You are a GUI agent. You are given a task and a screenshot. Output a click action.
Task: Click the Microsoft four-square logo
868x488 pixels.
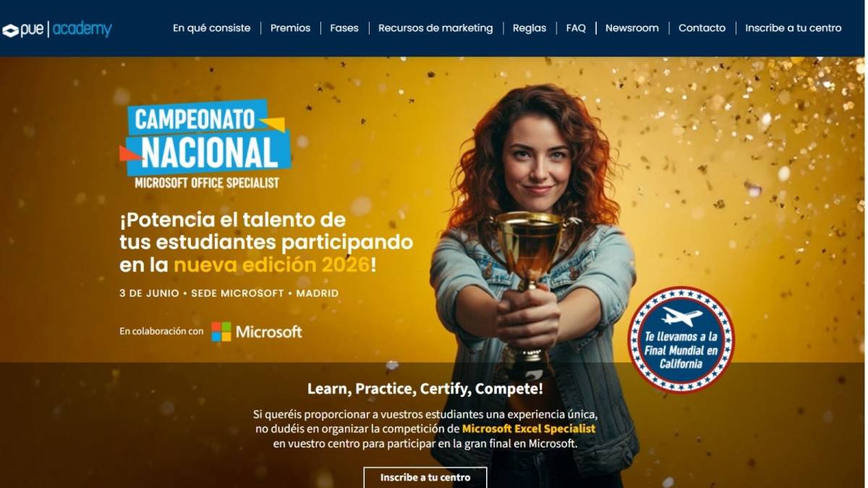221,332
